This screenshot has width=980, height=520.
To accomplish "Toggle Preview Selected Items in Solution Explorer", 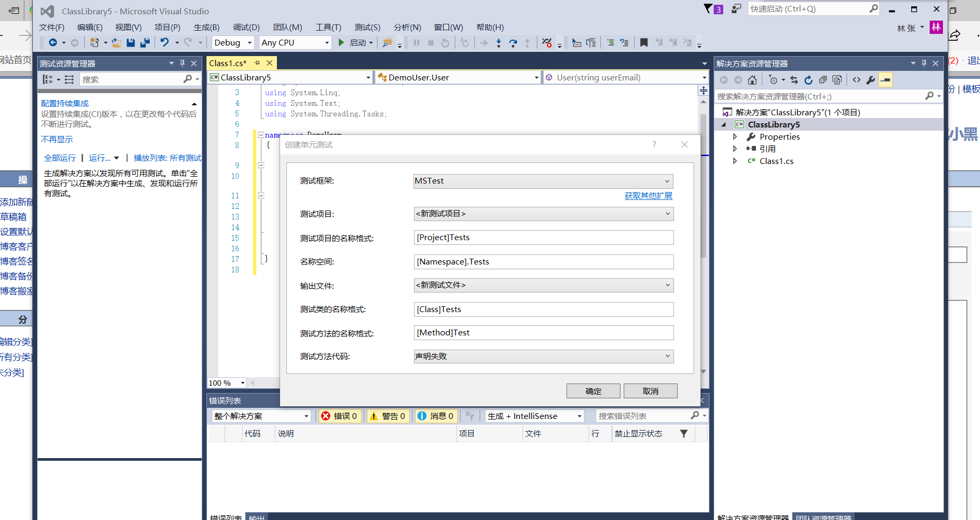I will (886, 80).
